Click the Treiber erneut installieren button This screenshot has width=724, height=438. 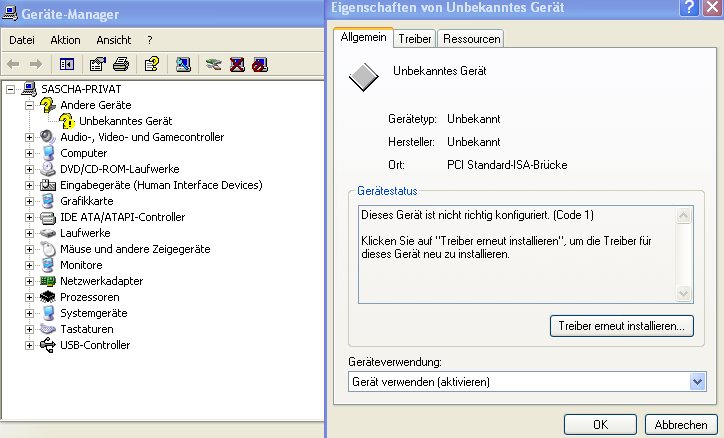coord(621,326)
